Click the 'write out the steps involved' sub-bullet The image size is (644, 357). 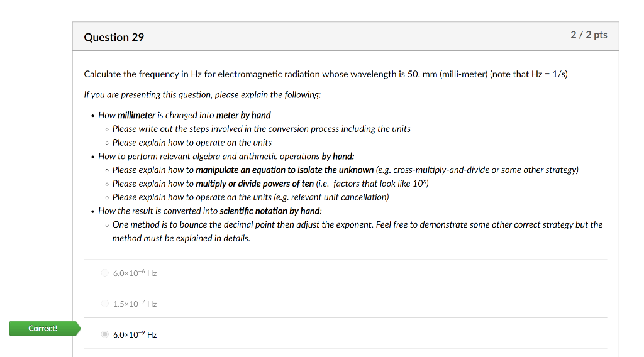click(261, 129)
